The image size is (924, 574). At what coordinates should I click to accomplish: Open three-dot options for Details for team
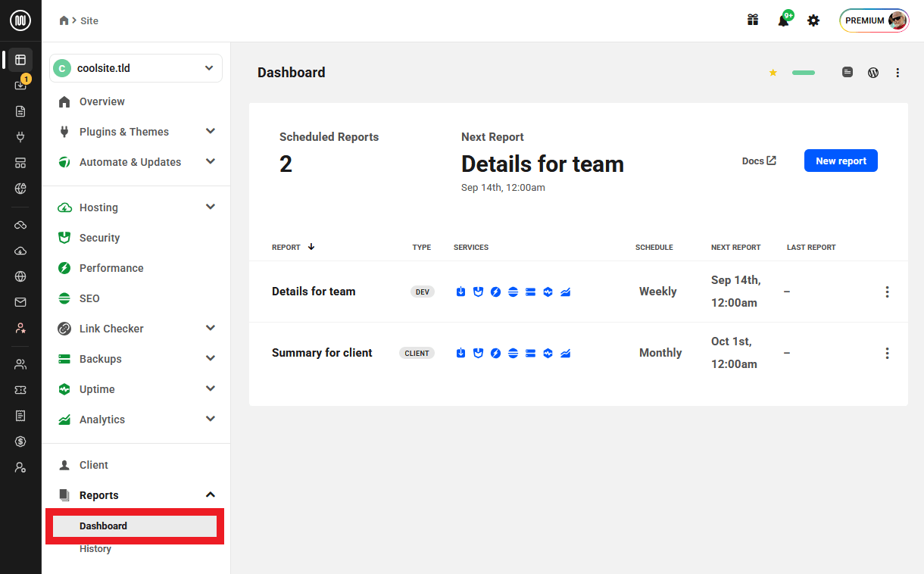click(887, 292)
